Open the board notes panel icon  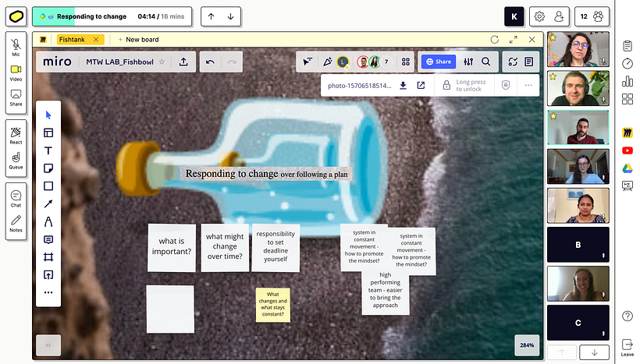click(x=529, y=62)
